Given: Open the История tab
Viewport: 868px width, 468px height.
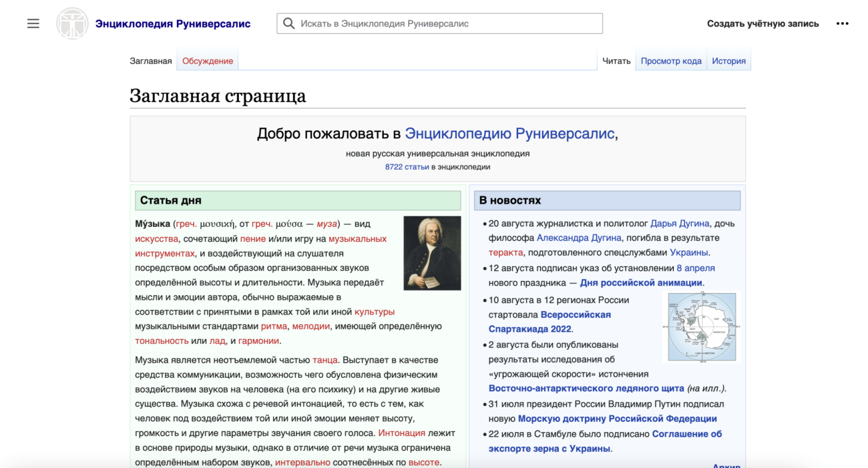Looking at the screenshot, I should pyautogui.click(x=728, y=60).
